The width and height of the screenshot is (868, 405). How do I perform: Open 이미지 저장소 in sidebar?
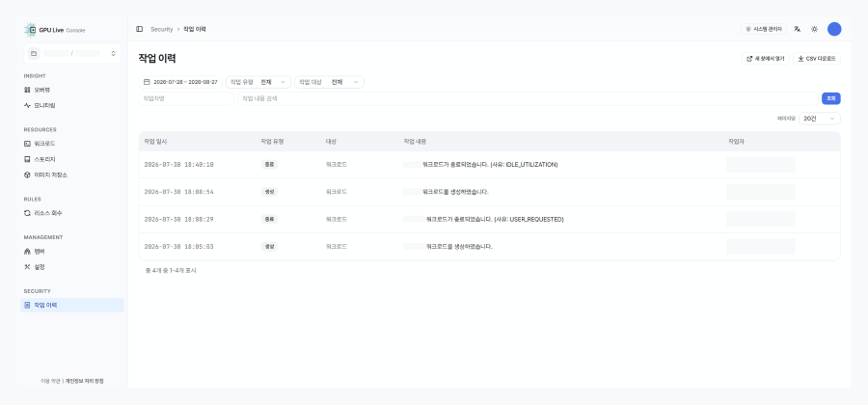tap(72, 175)
